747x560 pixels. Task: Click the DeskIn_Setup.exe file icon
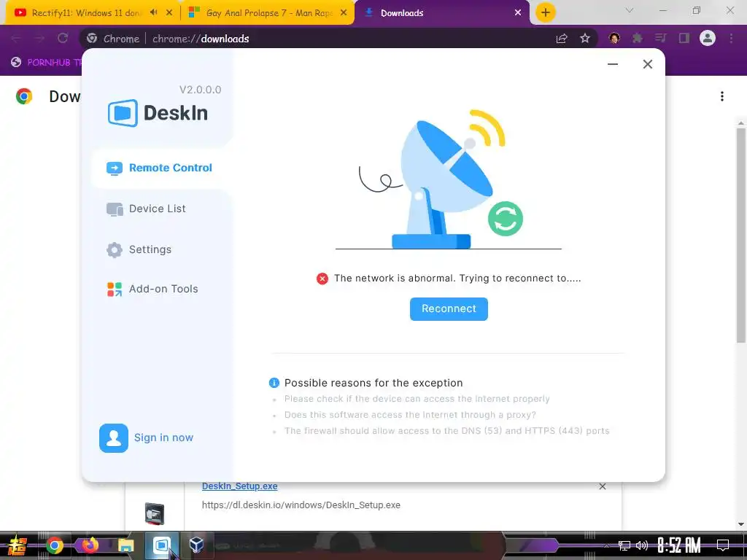point(155,514)
